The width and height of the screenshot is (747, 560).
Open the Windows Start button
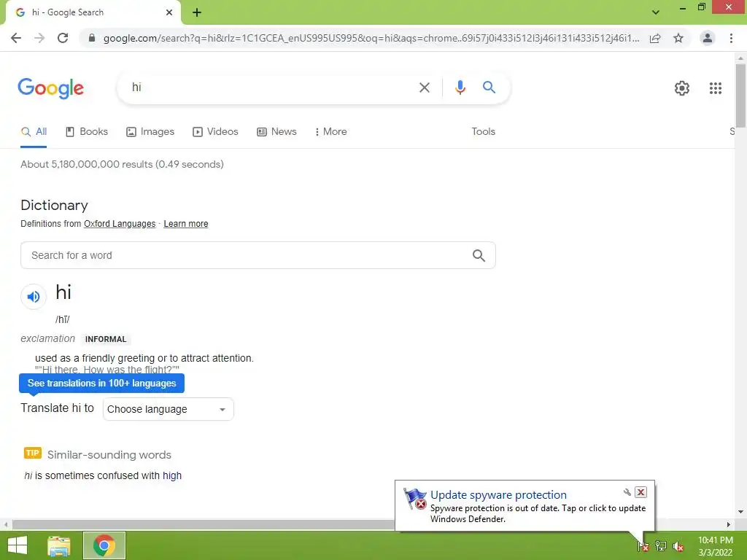(18, 545)
